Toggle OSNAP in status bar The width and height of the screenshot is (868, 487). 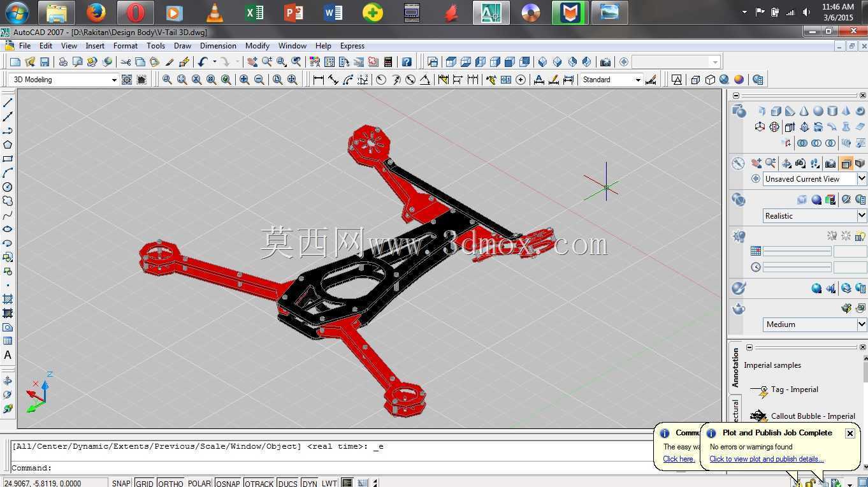228,483
